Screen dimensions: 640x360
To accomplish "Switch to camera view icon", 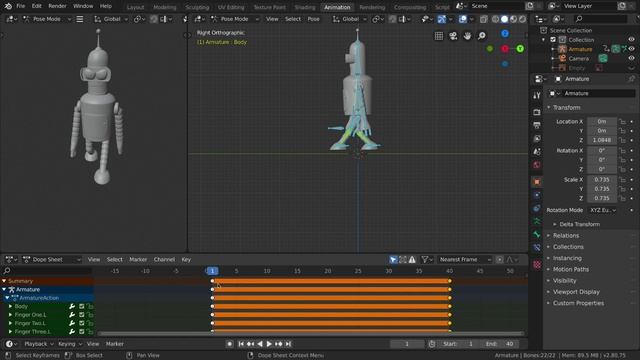I will (453, 36).
